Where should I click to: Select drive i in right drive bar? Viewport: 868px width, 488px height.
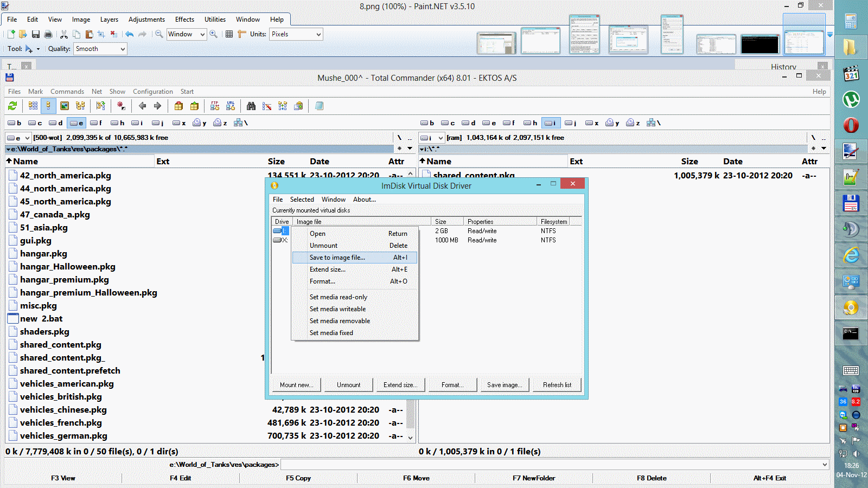point(551,123)
